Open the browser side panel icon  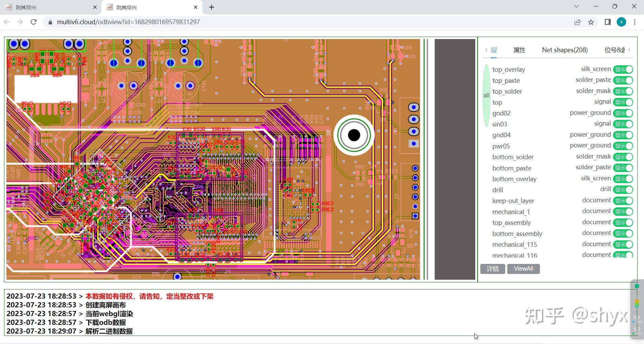pyautogui.click(x=608, y=22)
